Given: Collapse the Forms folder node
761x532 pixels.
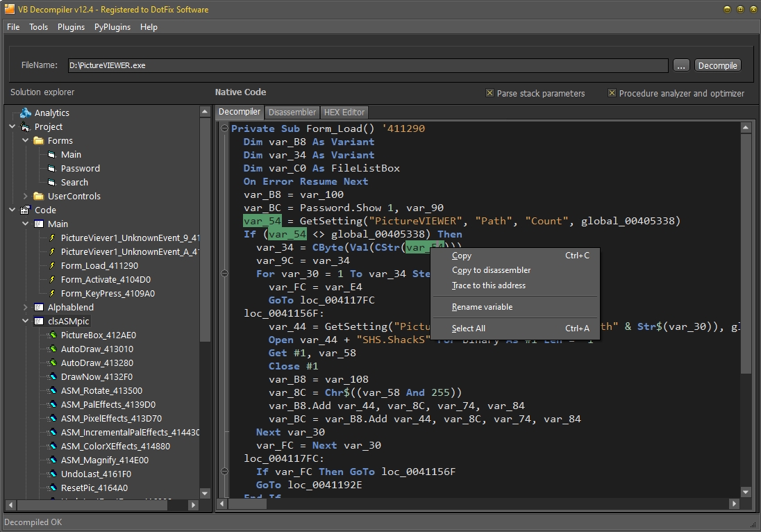Looking at the screenshot, I should click(25, 141).
